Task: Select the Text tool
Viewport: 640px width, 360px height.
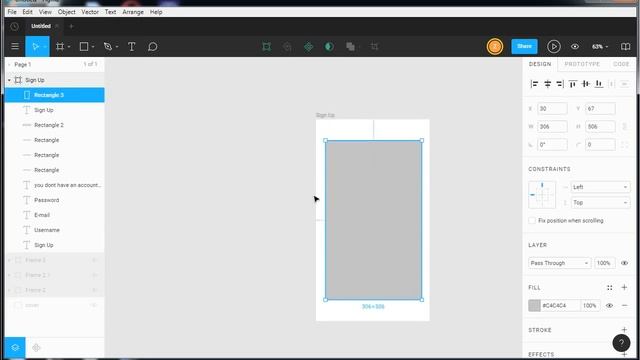Action: click(x=131, y=47)
